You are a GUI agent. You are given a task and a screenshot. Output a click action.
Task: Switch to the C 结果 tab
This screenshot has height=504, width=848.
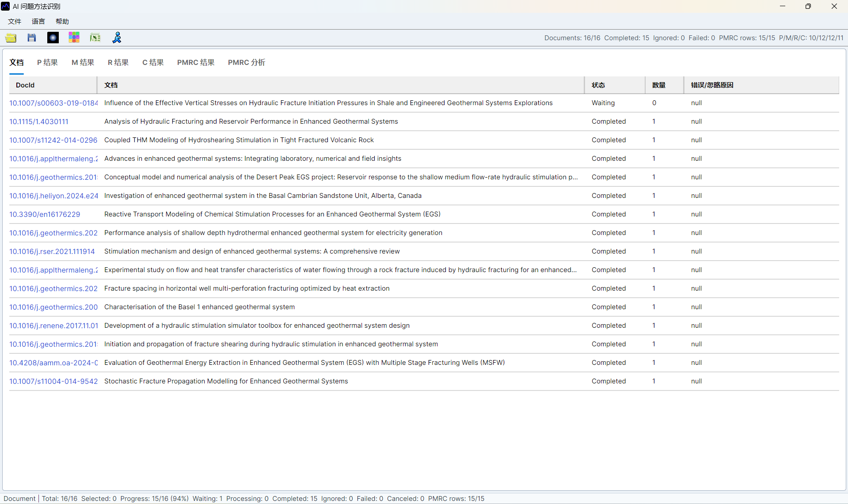pos(153,62)
